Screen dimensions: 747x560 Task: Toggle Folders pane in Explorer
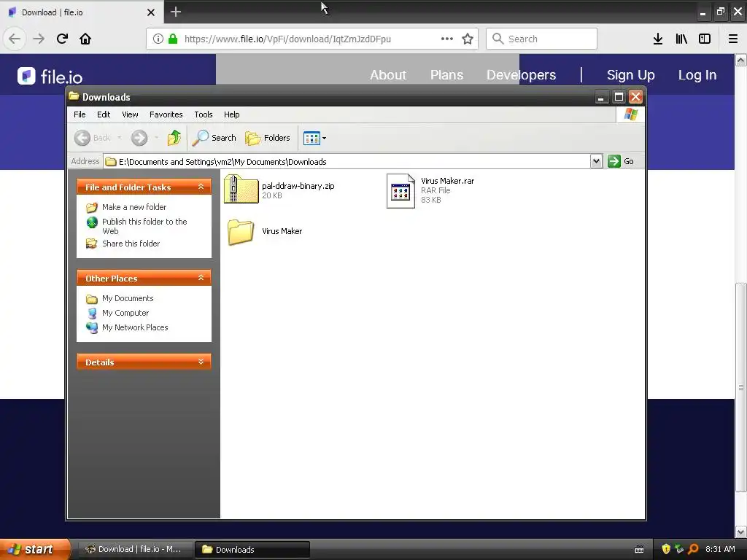268,138
